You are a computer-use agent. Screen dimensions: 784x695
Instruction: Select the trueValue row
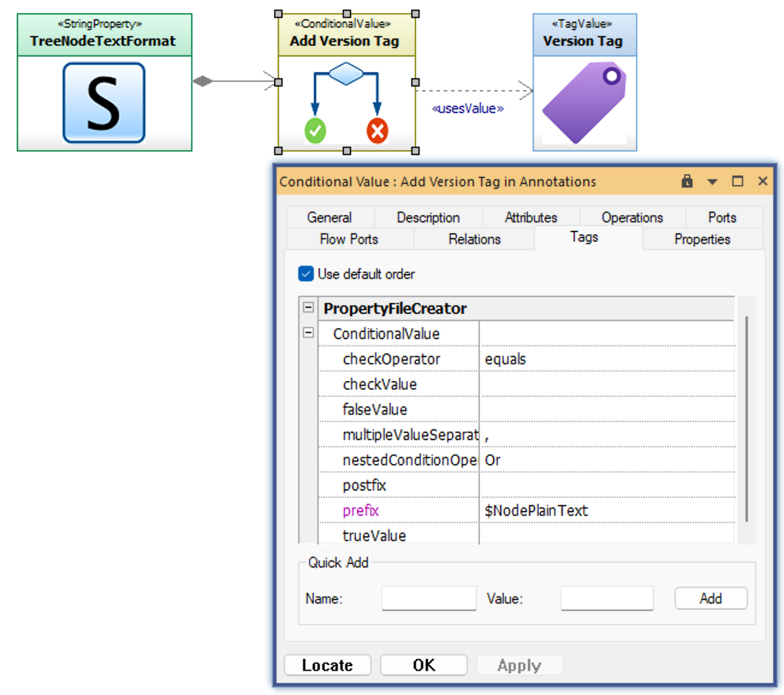pos(527,534)
